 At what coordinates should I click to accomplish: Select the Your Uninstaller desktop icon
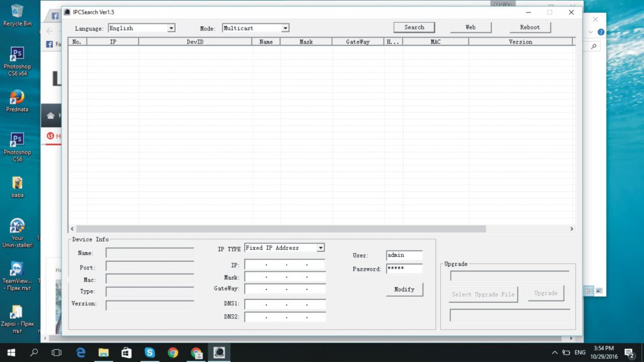(17, 232)
